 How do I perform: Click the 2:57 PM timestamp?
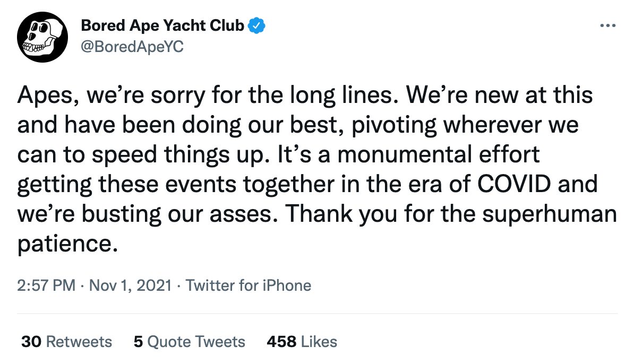[47, 285]
